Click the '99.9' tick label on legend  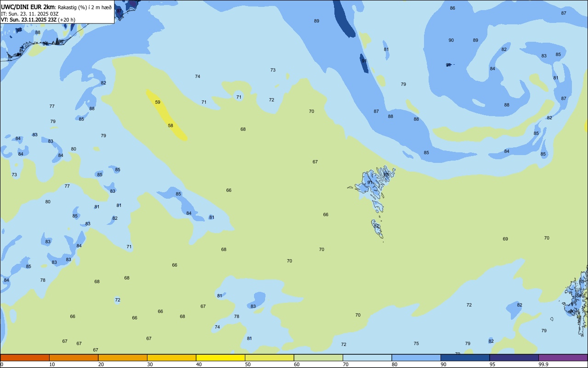coord(543,364)
